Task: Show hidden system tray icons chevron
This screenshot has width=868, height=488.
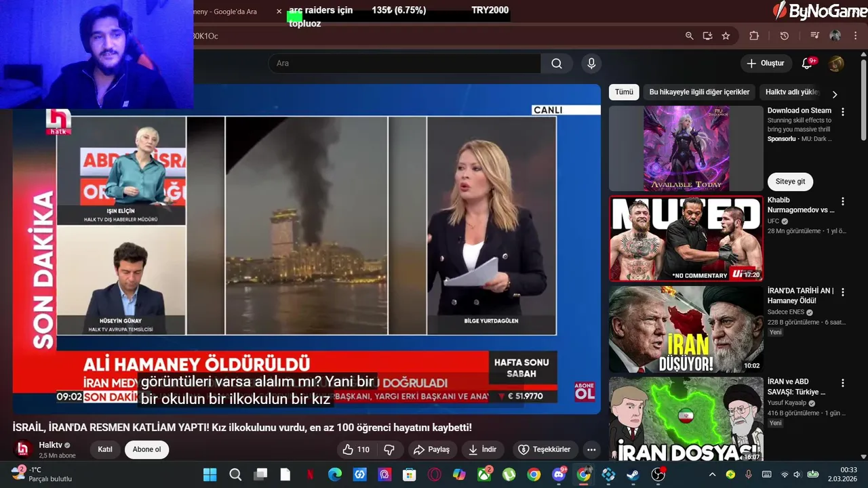Action: [x=712, y=474]
